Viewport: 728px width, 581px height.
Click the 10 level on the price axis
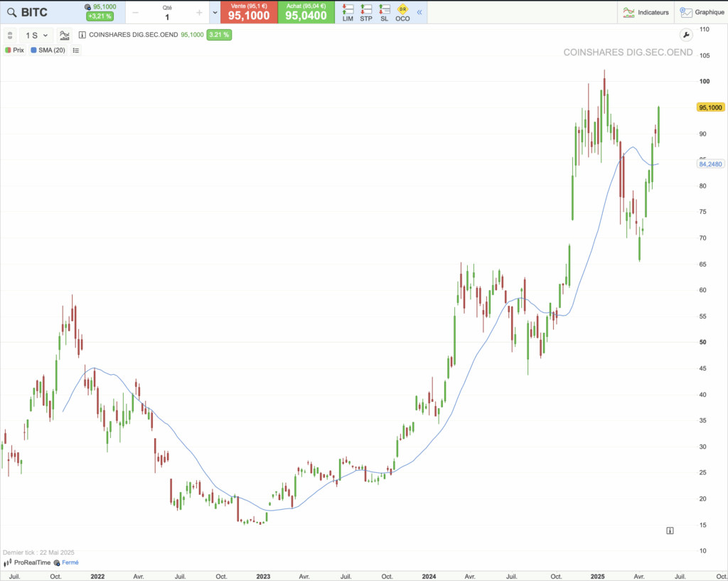pos(703,551)
